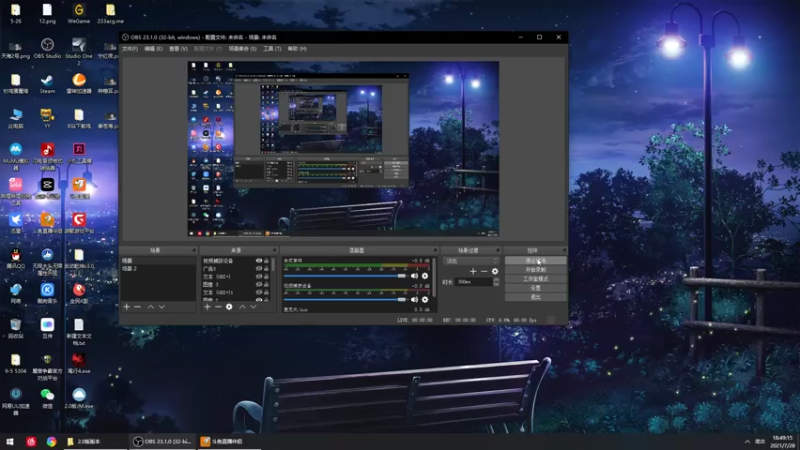Open Studio One 2 desktop shortcut

pos(79,51)
